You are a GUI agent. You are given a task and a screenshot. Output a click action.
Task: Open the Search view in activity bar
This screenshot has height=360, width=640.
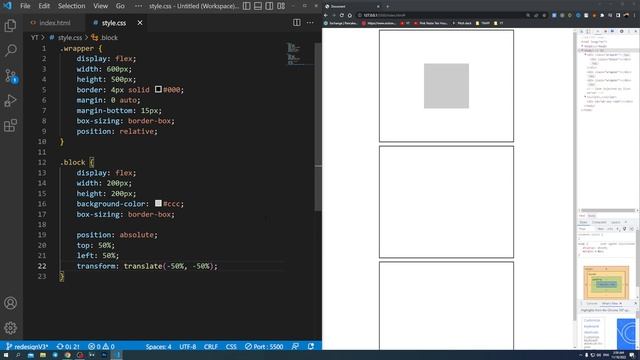pos(10,50)
